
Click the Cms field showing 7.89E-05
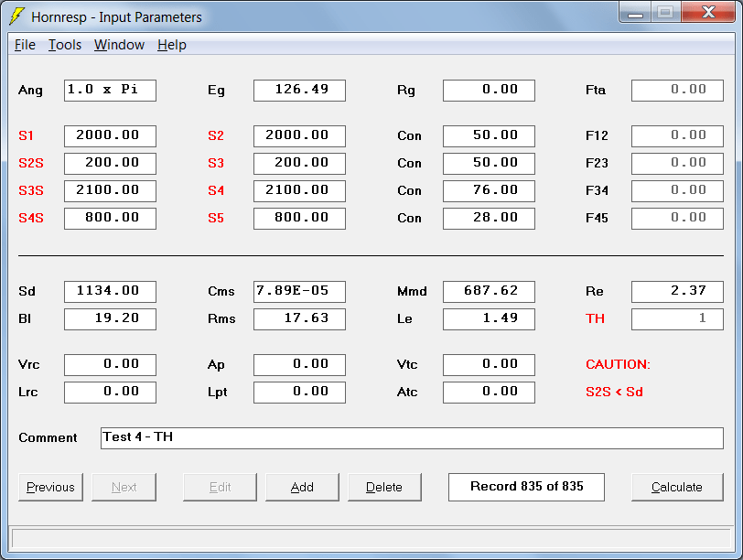(x=299, y=292)
